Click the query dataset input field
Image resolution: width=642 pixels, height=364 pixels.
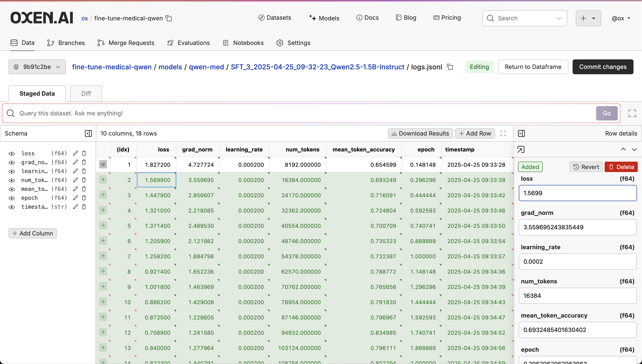coord(300,113)
